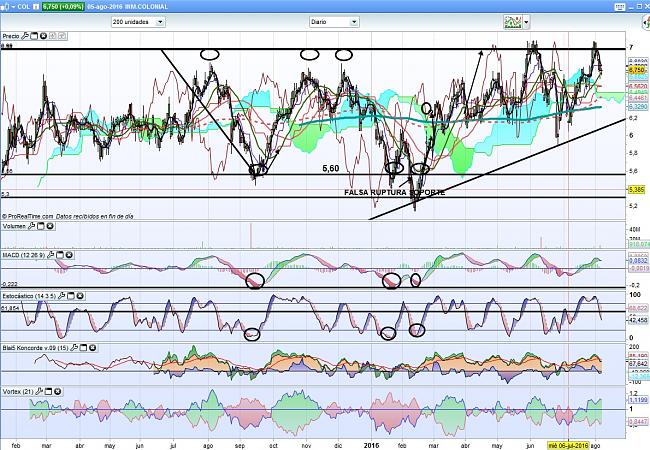The height and width of the screenshot is (450, 650).
Task: Open Blai5 Koncorde settings wrench
Action: (x=74, y=348)
